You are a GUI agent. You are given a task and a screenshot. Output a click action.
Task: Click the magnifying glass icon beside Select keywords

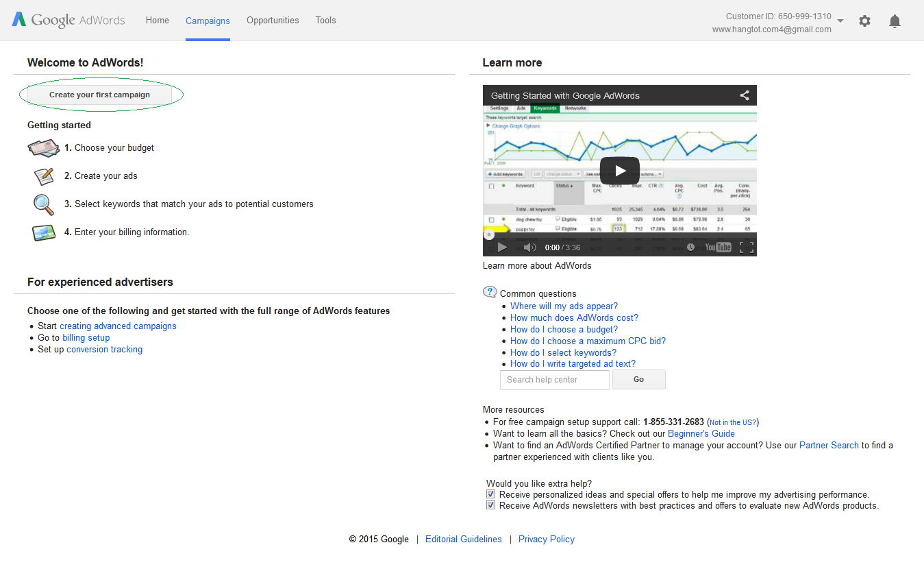(x=44, y=204)
